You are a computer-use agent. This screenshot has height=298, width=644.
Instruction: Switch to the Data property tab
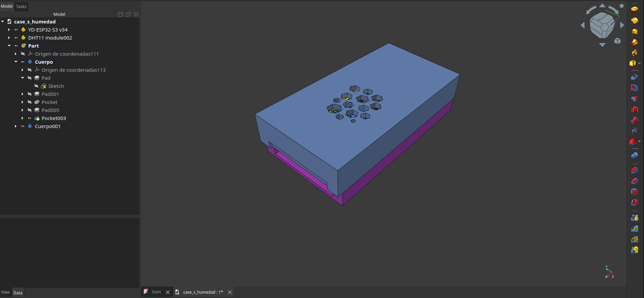click(18, 293)
